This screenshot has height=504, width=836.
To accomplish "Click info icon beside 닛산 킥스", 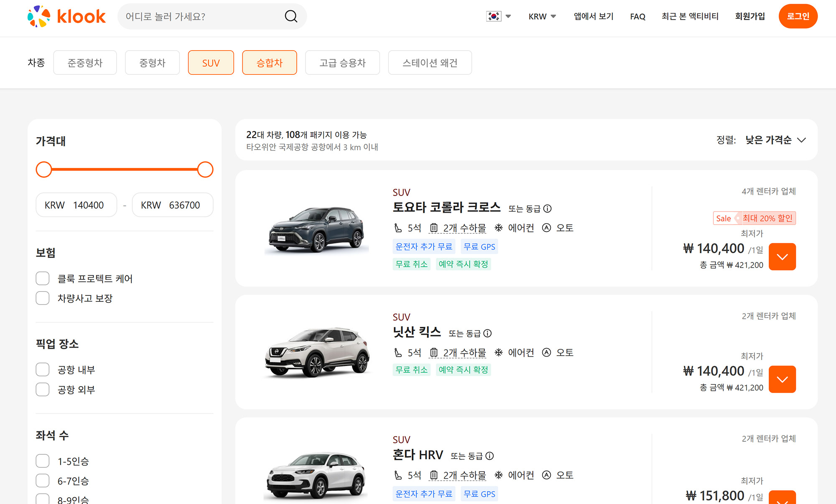I will coord(487,333).
